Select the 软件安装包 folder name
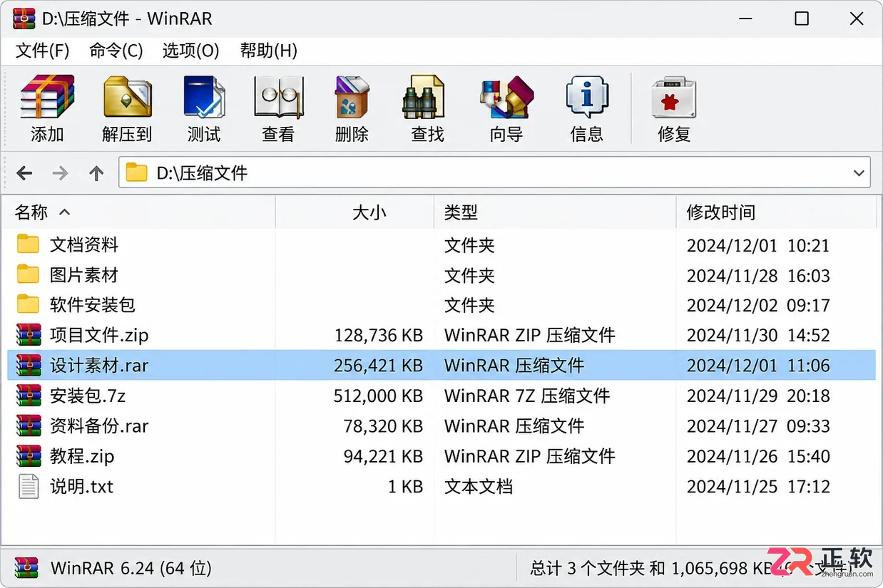Image resolution: width=883 pixels, height=588 pixels. (x=93, y=304)
